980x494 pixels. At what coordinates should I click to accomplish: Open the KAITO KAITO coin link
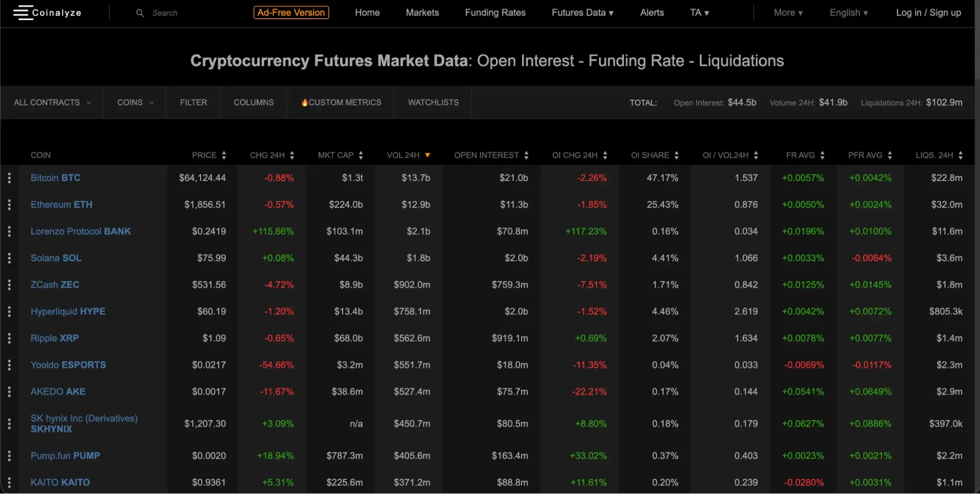pos(60,483)
